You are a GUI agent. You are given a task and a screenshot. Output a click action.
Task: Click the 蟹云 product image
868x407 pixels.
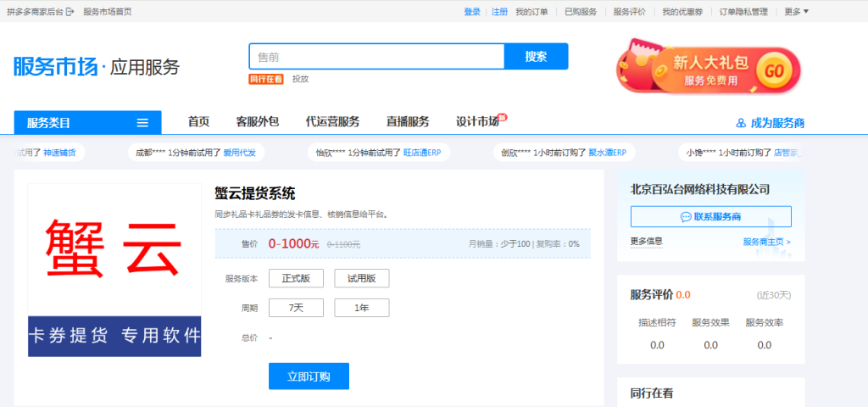[114, 270]
